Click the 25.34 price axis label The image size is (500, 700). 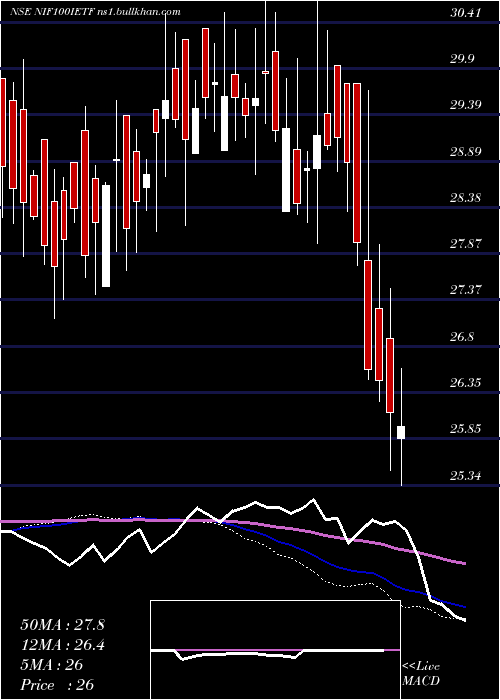point(466,475)
